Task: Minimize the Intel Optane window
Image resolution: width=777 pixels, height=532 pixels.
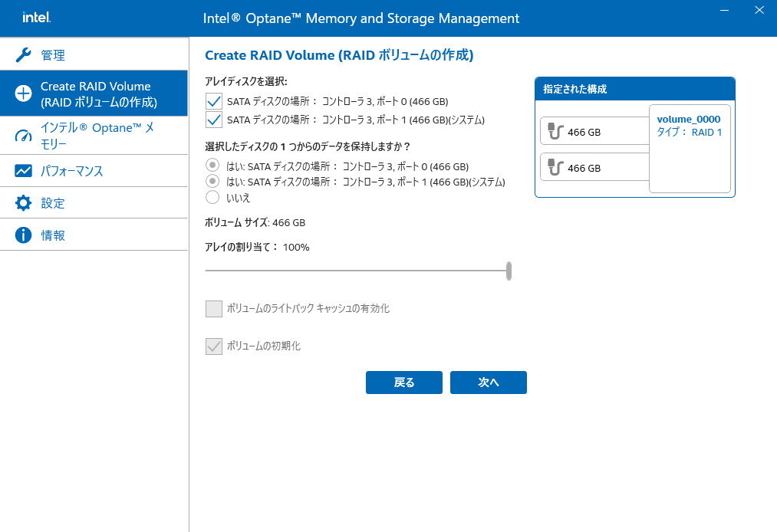Action: [x=725, y=10]
